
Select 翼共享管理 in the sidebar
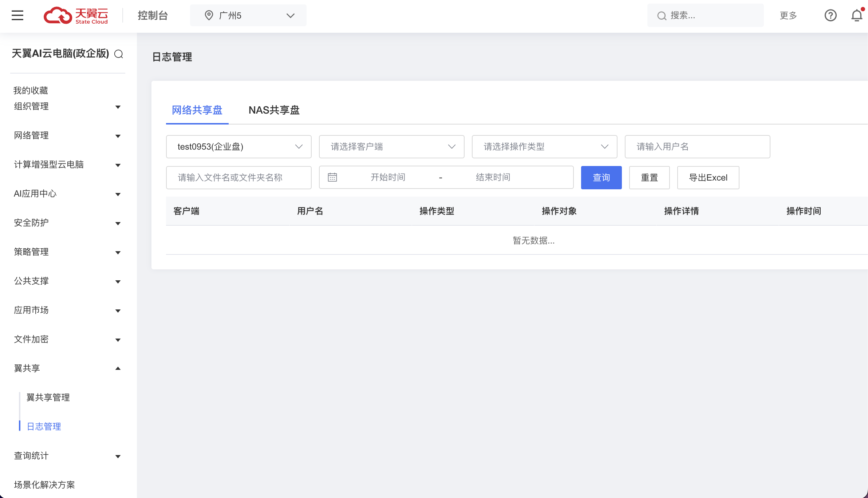[48, 398]
